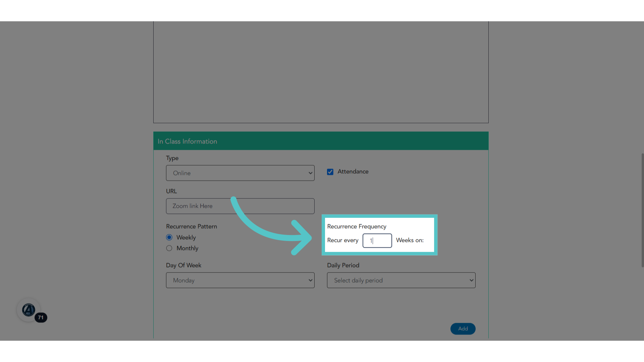Click the large empty text area above
Image resolution: width=644 pixels, height=362 pixels.
coord(321,72)
